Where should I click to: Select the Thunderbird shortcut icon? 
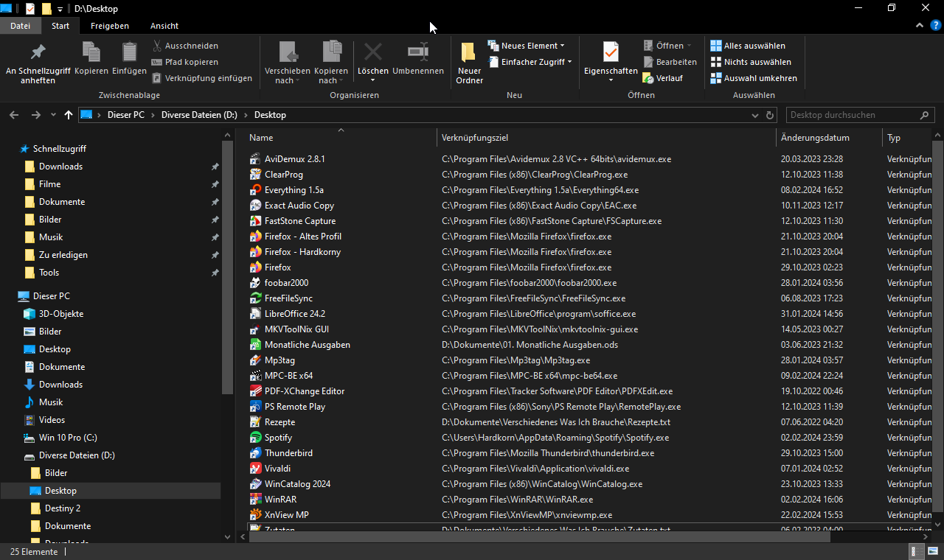coord(255,453)
